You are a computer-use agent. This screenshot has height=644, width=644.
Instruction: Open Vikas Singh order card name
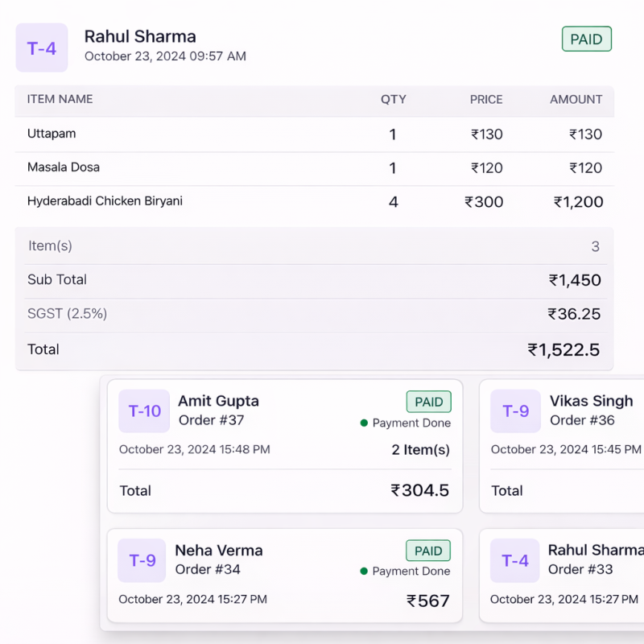pos(592,401)
